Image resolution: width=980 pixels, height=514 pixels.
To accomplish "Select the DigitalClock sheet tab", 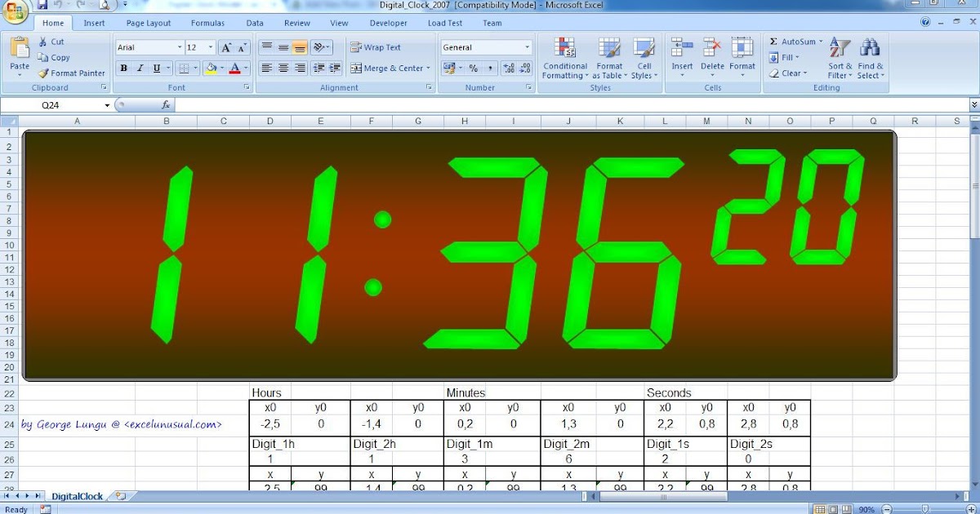I will coord(78,495).
